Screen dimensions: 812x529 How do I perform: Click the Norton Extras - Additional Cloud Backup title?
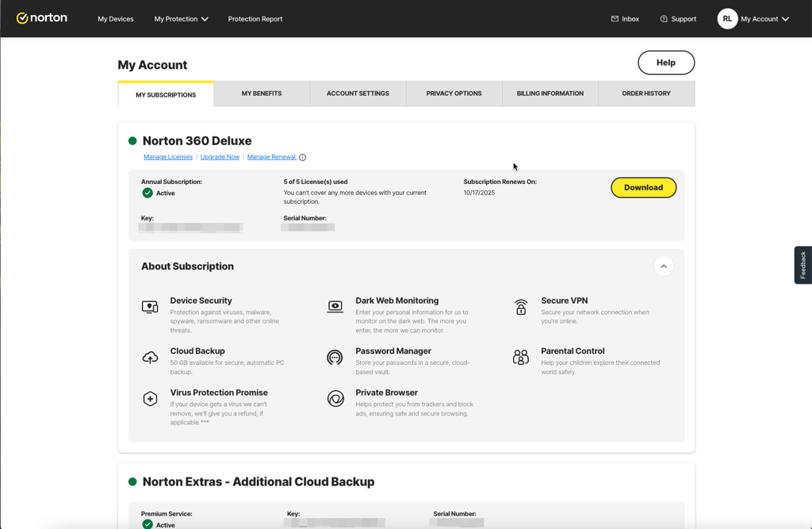click(x=259, y=482)
